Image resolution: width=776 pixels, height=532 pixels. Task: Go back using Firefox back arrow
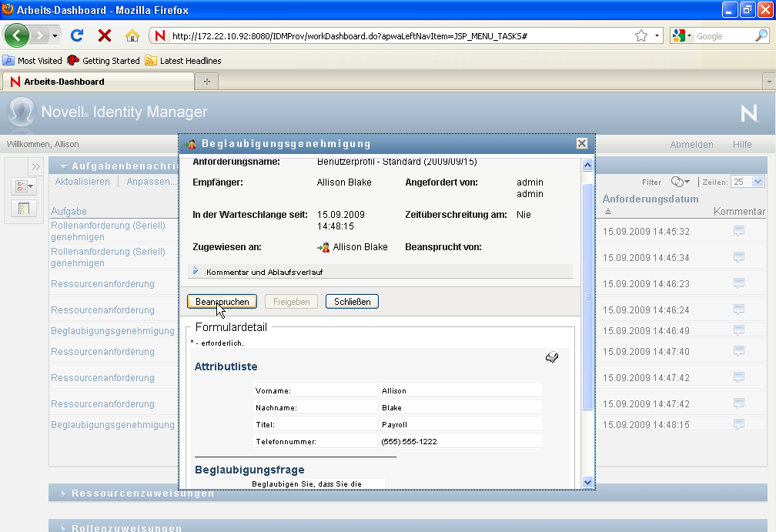(16, 35)
